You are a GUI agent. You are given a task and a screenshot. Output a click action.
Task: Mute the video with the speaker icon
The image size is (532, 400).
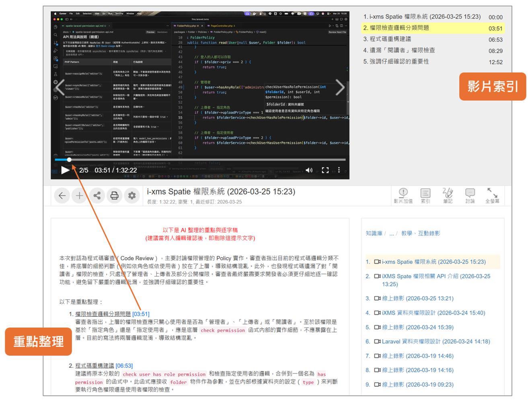[309, 170]
